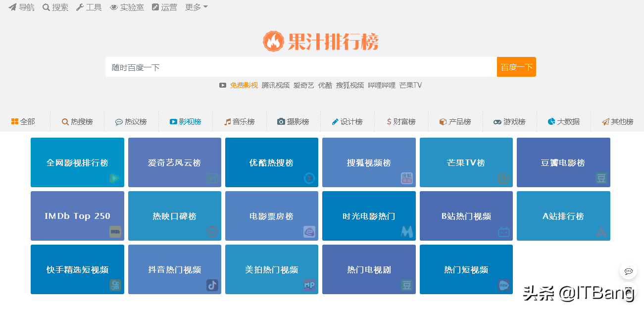The height and width of the screenshot is (311, 644).
Task: Focus the 随时百度一下 search field
Action: pos(301,67)
